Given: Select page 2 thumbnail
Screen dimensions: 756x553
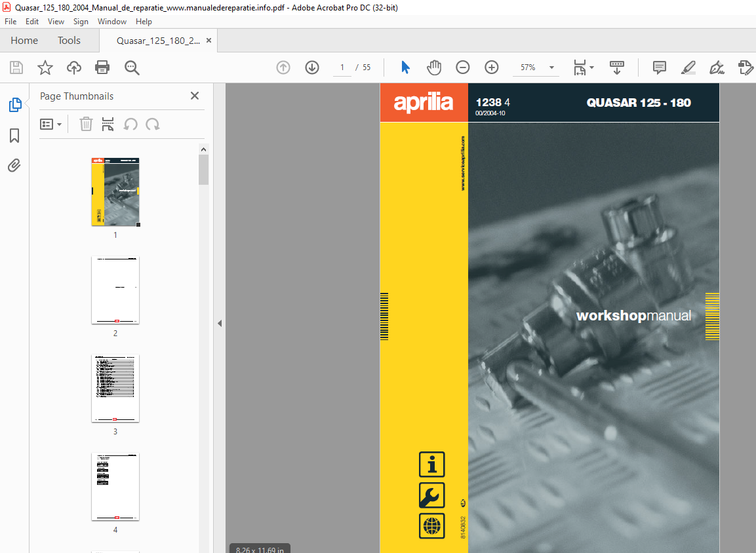Looking at the screenshot, I should 115,290.
